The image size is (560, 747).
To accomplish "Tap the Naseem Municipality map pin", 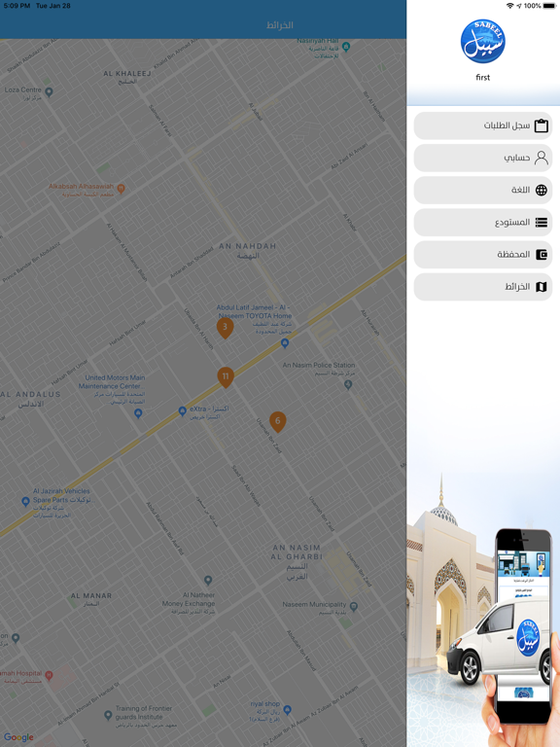I will click(353, 607).
